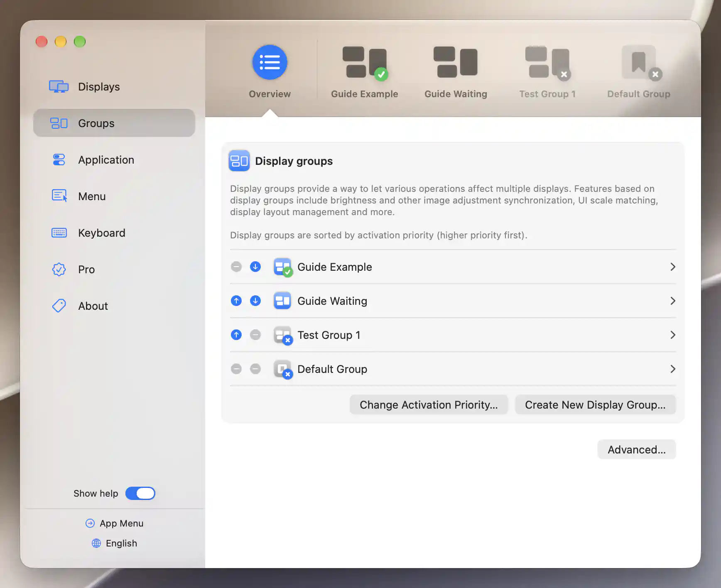Toggle the Show help switch

pyautogui.click(x=140, y=493)
